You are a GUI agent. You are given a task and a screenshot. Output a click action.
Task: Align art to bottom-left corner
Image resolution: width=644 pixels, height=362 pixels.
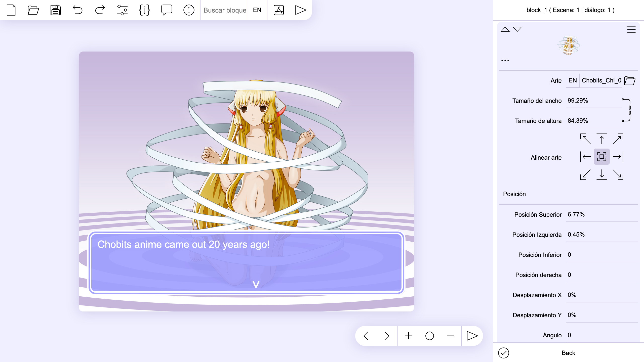point(585,174)
